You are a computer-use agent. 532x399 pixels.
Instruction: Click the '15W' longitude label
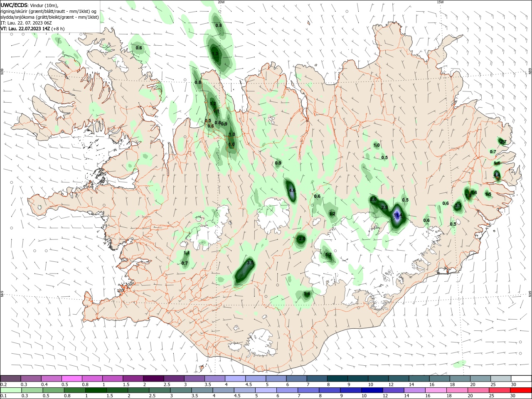point(440,2)
